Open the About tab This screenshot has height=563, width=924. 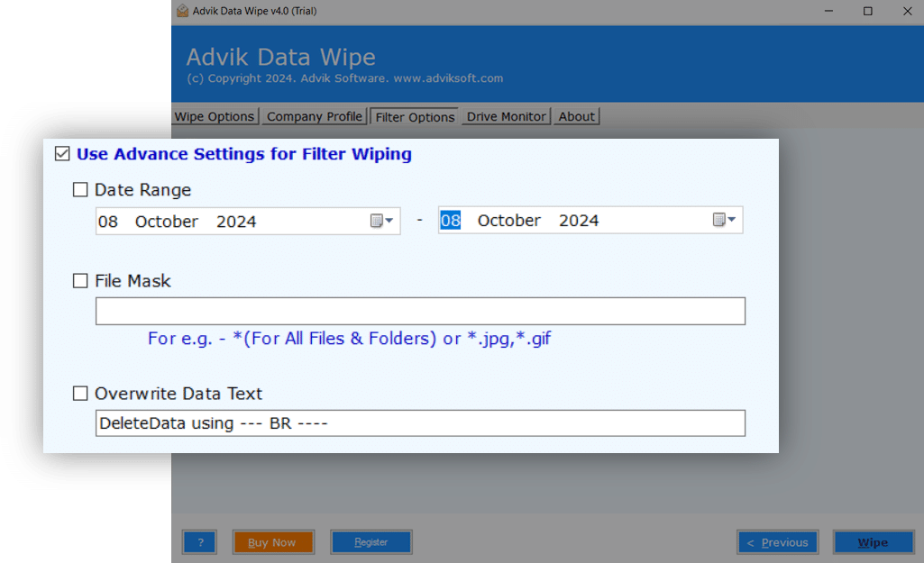click(576, 116)
